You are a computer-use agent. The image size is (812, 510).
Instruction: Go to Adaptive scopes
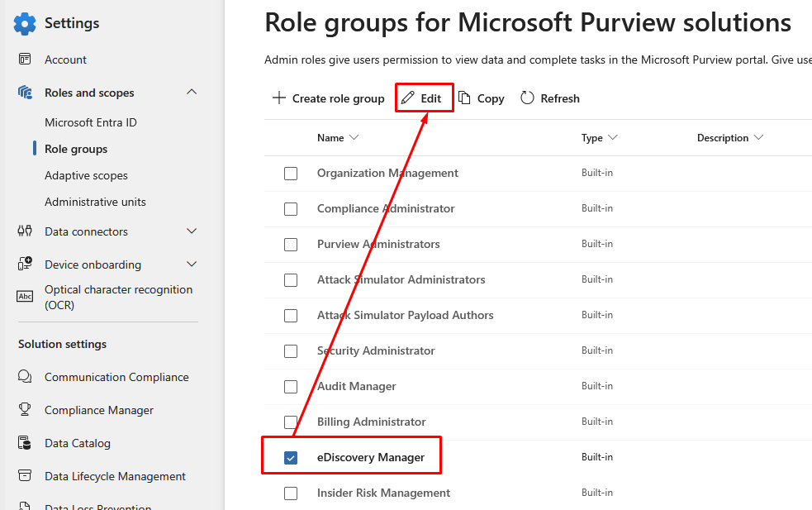[x=86, y=175]
